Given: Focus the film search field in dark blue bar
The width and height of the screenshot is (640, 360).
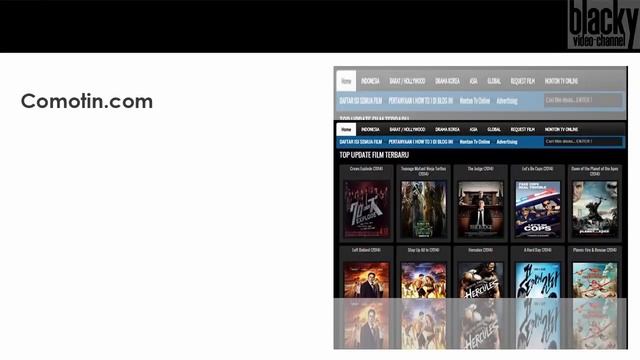Looking at the screenshot, I should tap(584, 142).
